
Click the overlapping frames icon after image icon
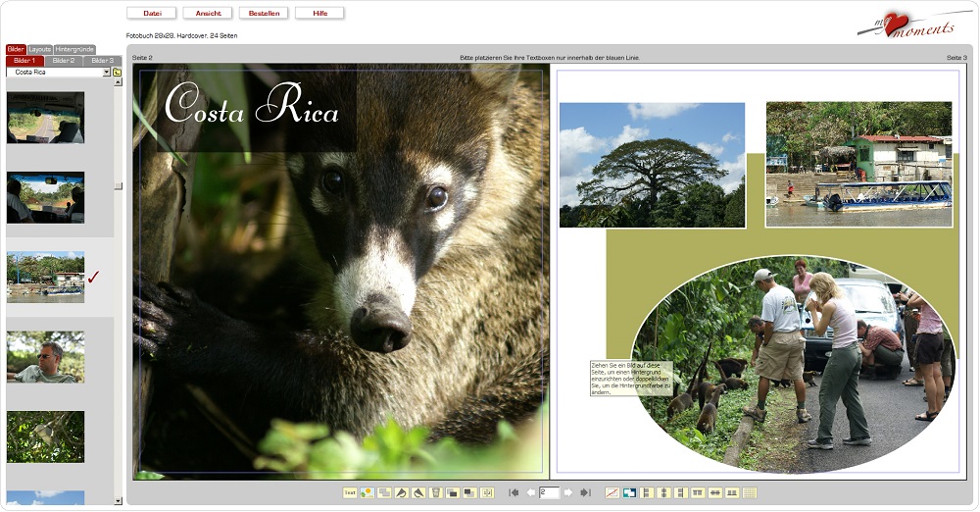pos(384,493)
